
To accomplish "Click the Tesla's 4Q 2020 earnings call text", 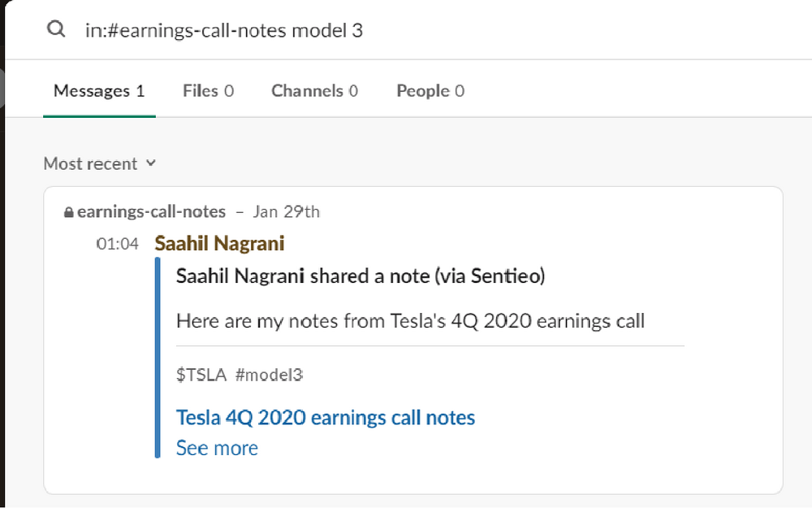I will click(410, 321).
